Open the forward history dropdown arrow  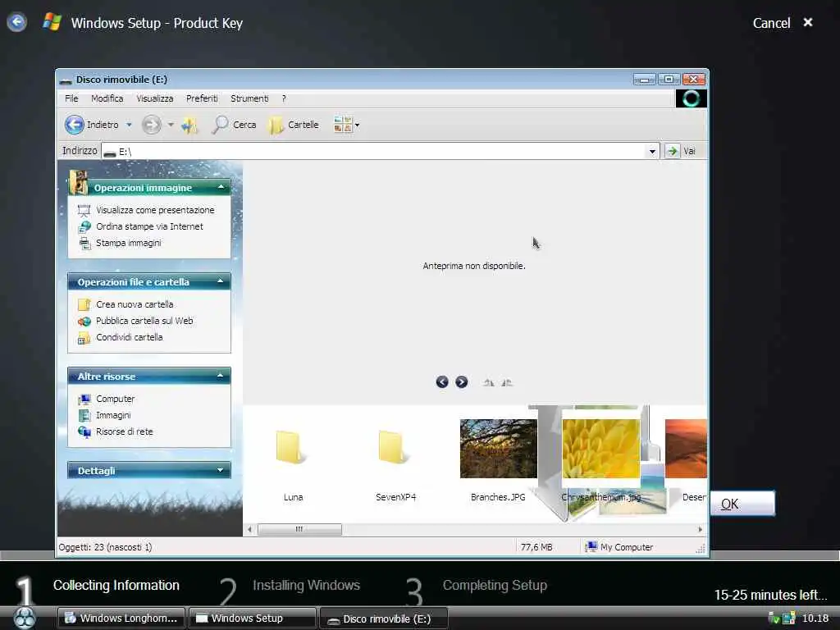[171, 125]
